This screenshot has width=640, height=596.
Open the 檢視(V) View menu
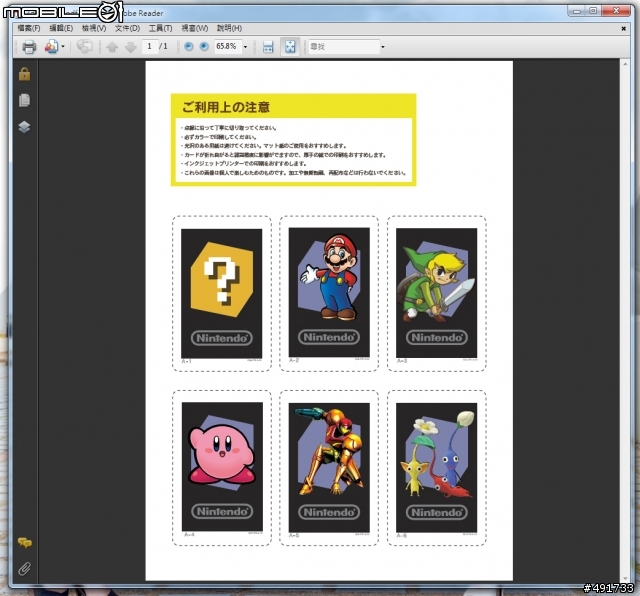click(x=94, y=28)
